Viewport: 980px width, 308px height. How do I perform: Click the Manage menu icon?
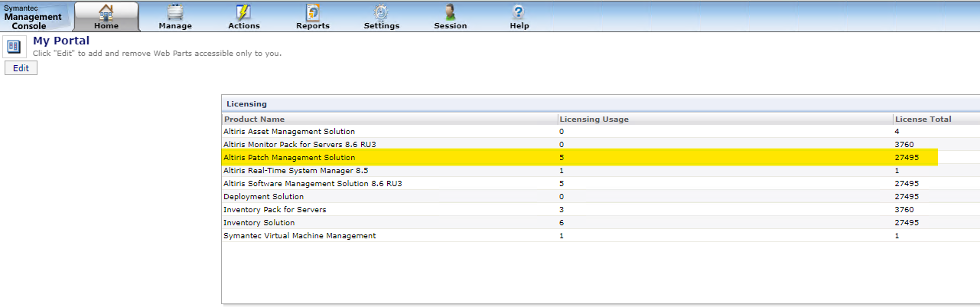coord(175,11)
